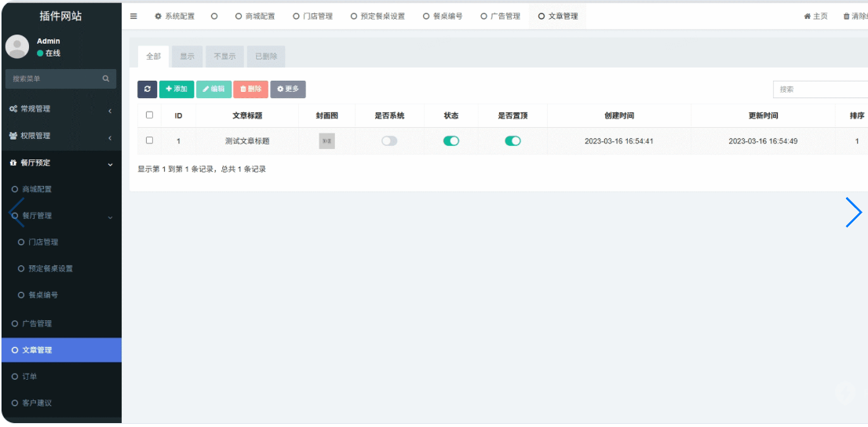The image size is (868, 427).
Task: Expand the 权限管理 sidebar menu
Action: coord(60,136)
